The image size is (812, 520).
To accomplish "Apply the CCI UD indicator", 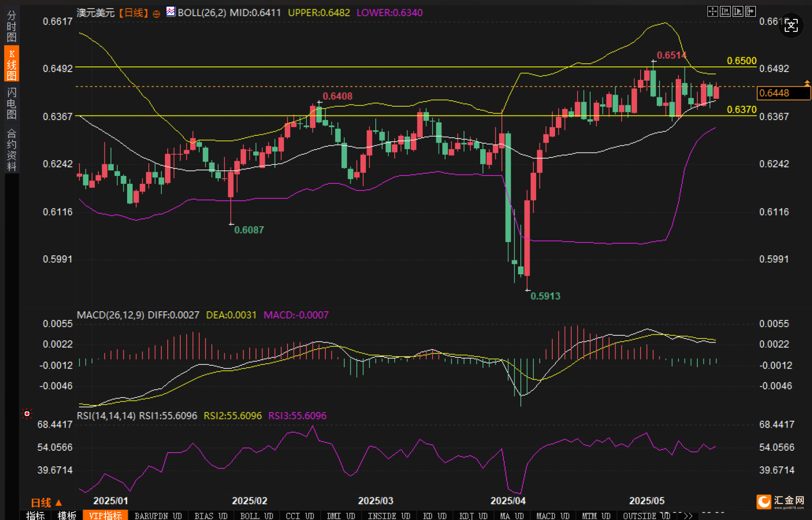I will pos(300,515).
